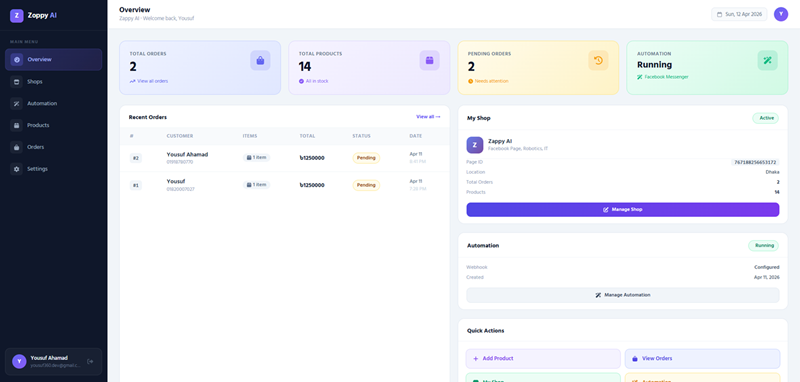The height and width of the screenshot is (382, 800).
Task: Click the sidebar user avatar Y
Action: click(x=19, y=362)
